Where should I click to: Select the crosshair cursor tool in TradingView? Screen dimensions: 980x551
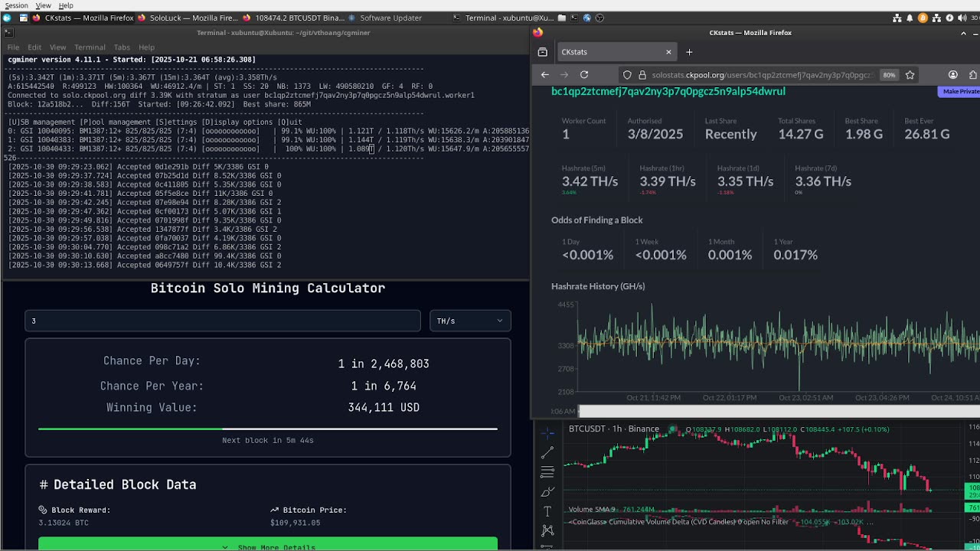[547, 433]
